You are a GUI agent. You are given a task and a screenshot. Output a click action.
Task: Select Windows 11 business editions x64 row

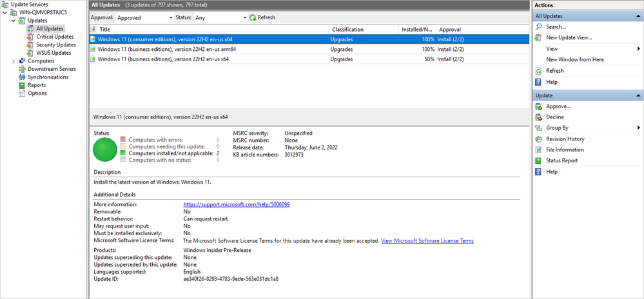tap(309, 59)
